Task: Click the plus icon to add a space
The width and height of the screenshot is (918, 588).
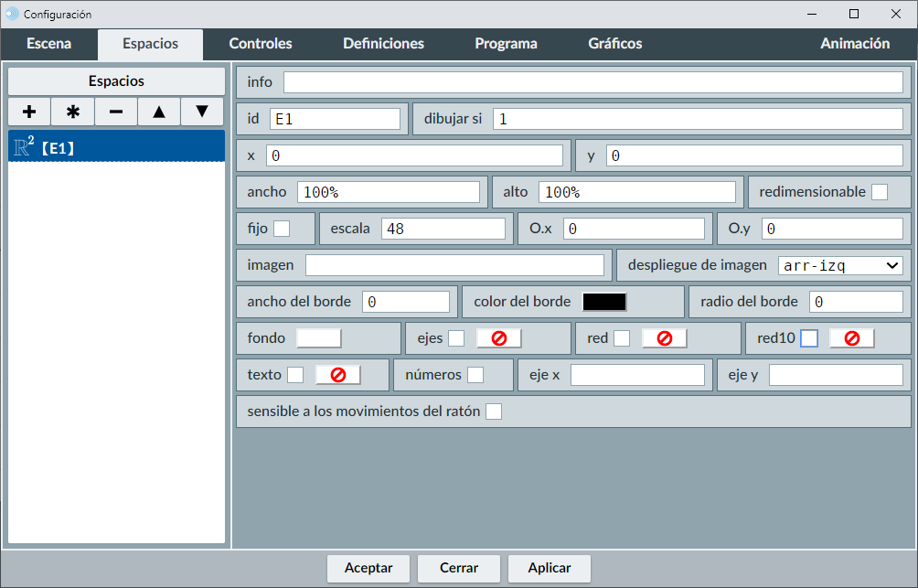Action: click(x=29, y=112)
